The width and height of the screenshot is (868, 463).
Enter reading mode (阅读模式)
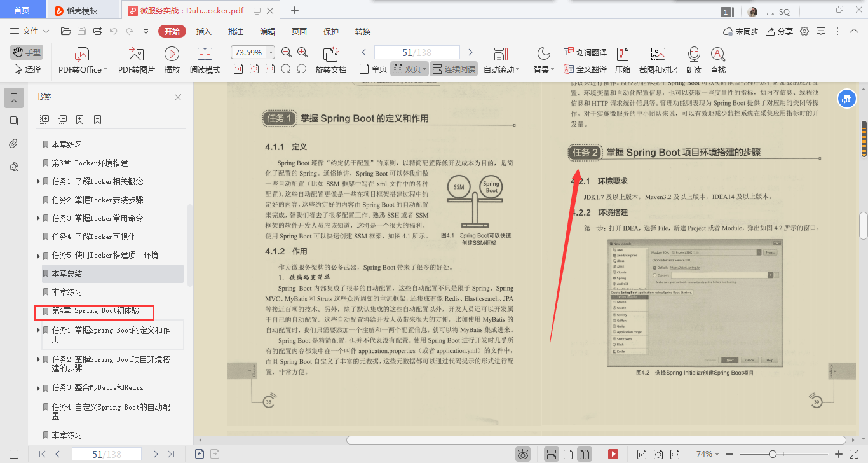click(205, 61)
